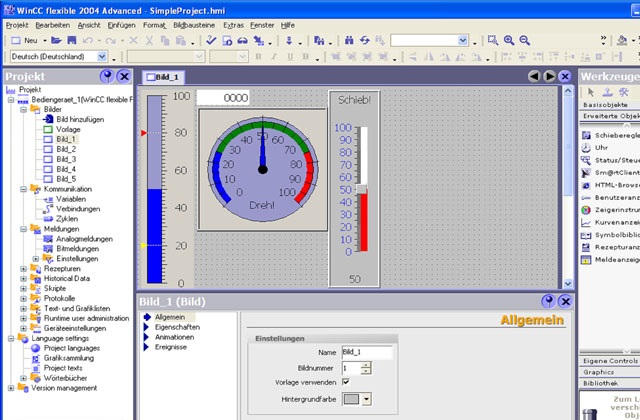Screen dimensions: 640x420
Task: Close the Projekt panel
Action: [x=124, y=76]
